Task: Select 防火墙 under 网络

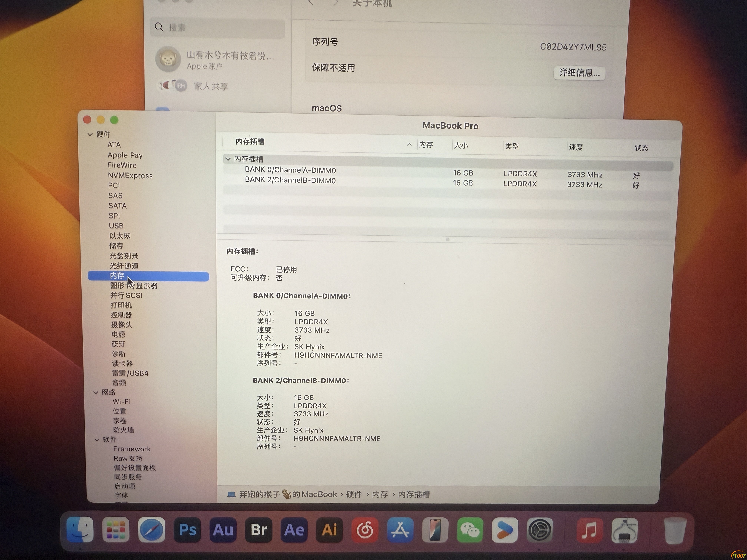Action: [x=123, y=430]
